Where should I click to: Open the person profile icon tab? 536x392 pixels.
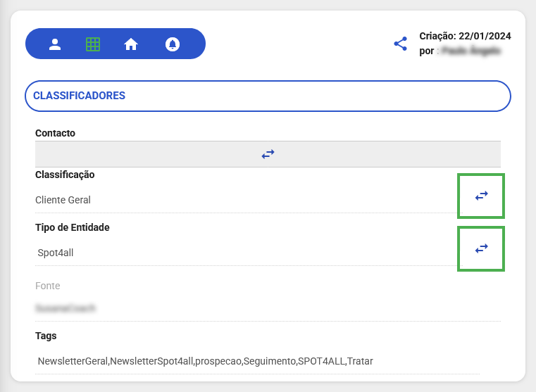(x=55, y=44)
